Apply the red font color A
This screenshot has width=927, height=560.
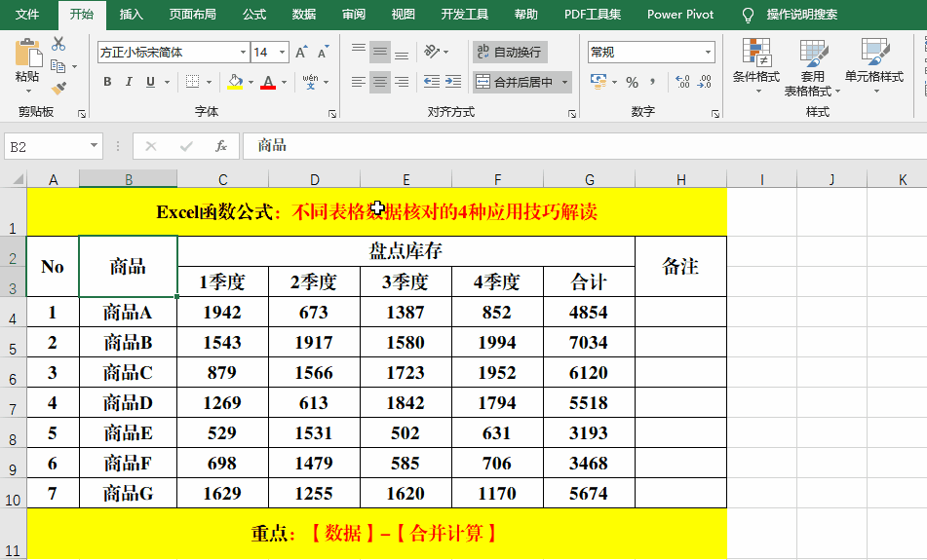(268, 82)
